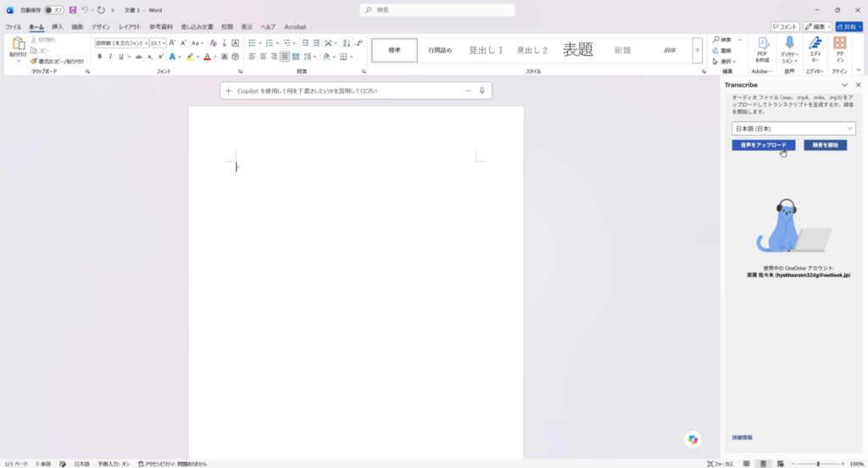The height and width of the screenshot is (468, 868).
Task: Align text to the right
Action: [x=274, y=57]
